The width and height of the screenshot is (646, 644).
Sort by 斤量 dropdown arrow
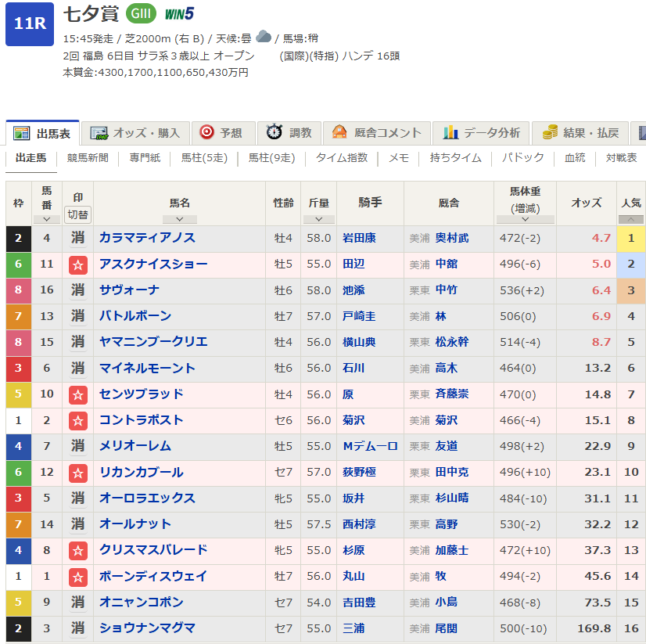tap(319, 219)
